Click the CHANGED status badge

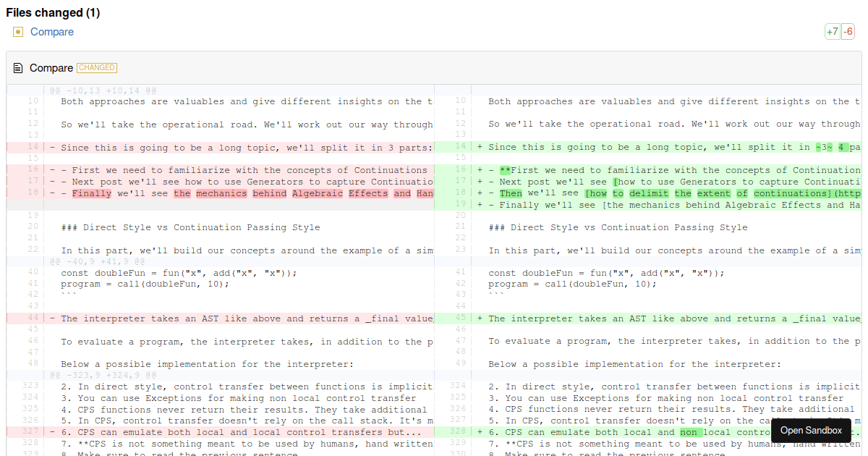96,68
